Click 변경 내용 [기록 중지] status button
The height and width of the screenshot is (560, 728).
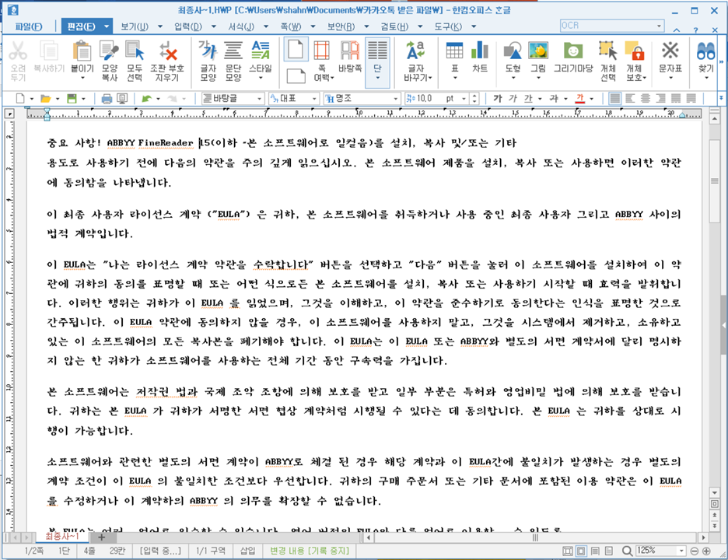click(310, 551)
